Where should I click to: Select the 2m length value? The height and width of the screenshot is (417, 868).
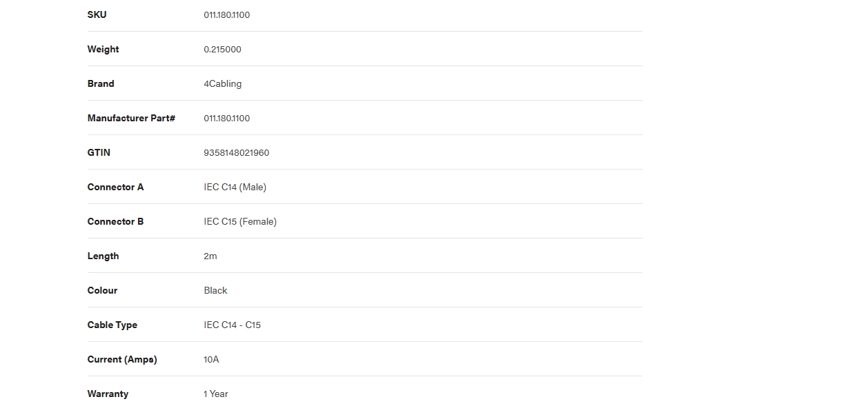(x=210, y=256)
